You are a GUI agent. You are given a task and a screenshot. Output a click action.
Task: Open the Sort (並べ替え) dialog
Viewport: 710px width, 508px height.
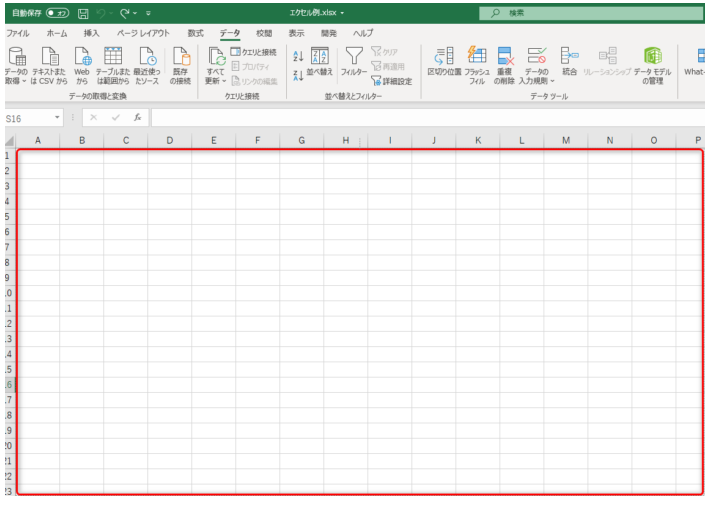click(319, 63)
